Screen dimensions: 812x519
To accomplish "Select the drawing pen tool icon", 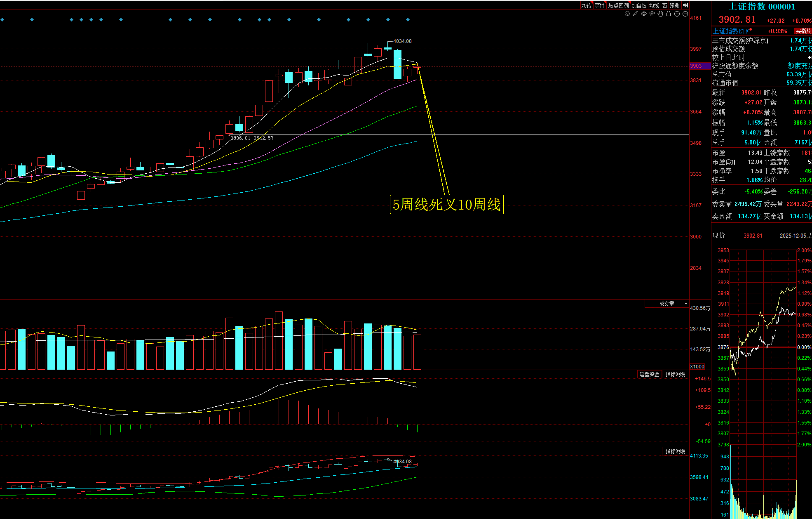I will (635, 14).
